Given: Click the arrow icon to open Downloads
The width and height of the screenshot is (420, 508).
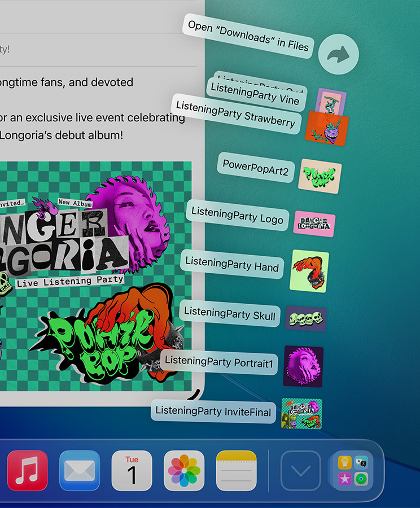Looking at the screenshot, I should point(338,55).
